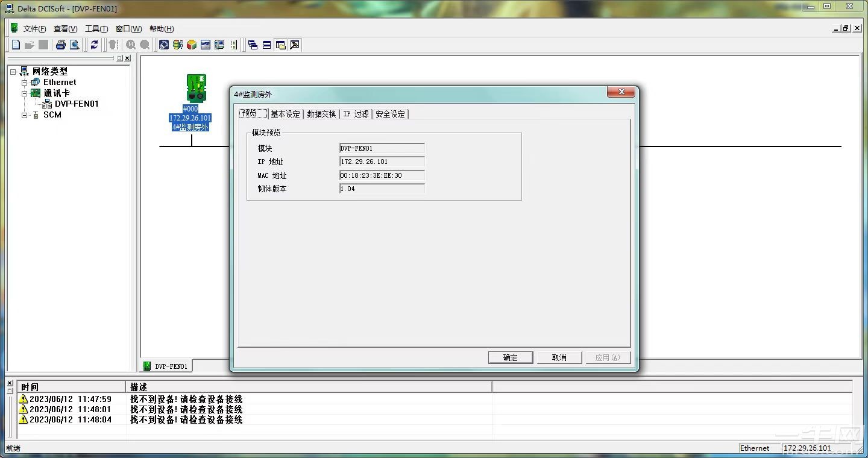Click the cascade windows toolbar icon
868x458 pixels.
(253, 45)
